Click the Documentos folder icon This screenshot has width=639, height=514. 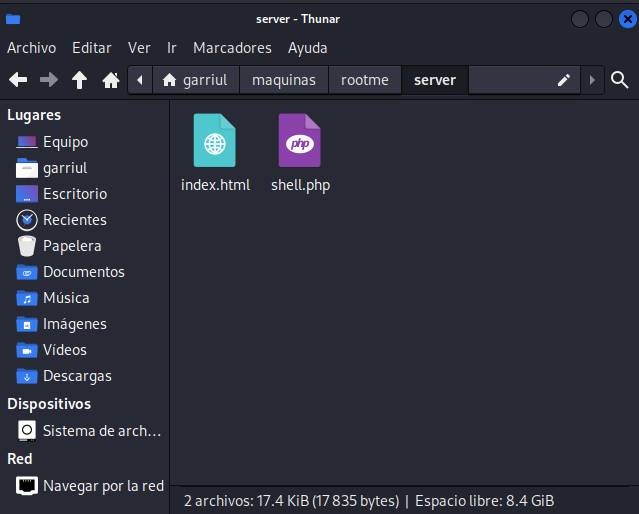[27, 272]
